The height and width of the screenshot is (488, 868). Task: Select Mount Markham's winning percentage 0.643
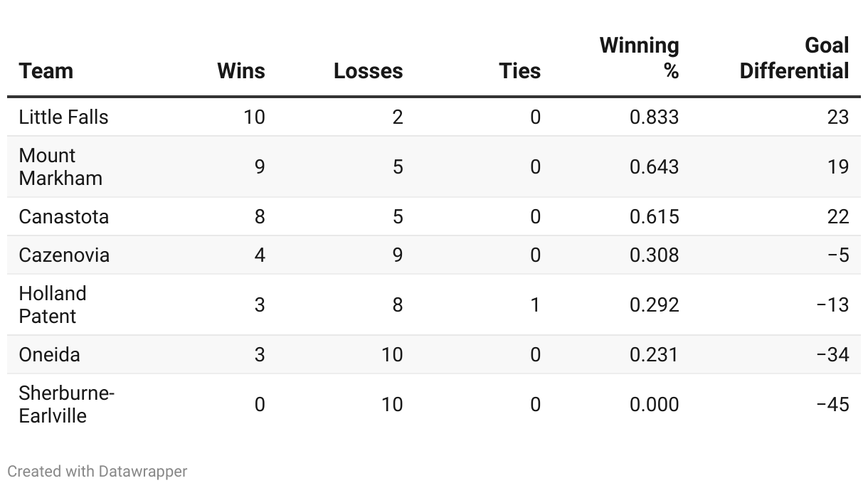tap(654, 166)
